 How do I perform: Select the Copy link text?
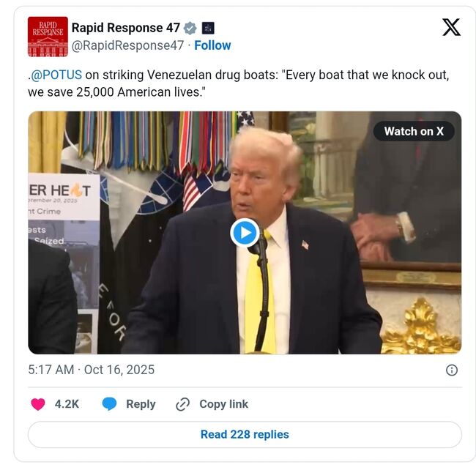pyautogui.click(x=224, y=404)
